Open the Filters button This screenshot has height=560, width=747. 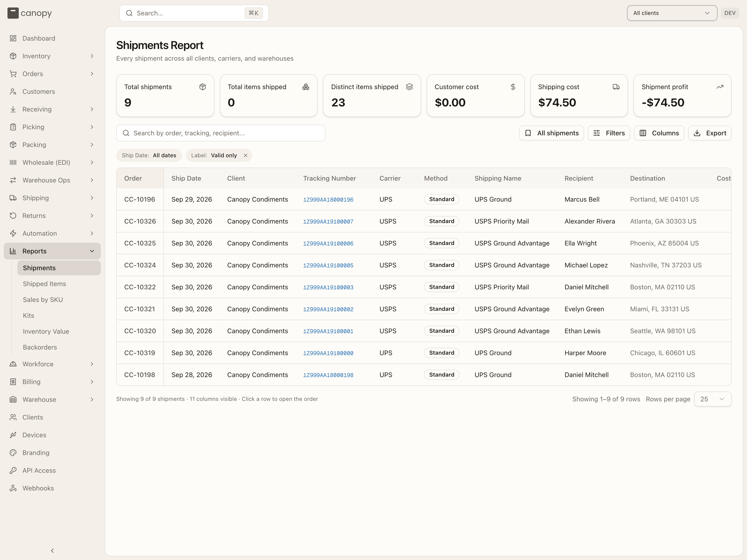[609, 133]
